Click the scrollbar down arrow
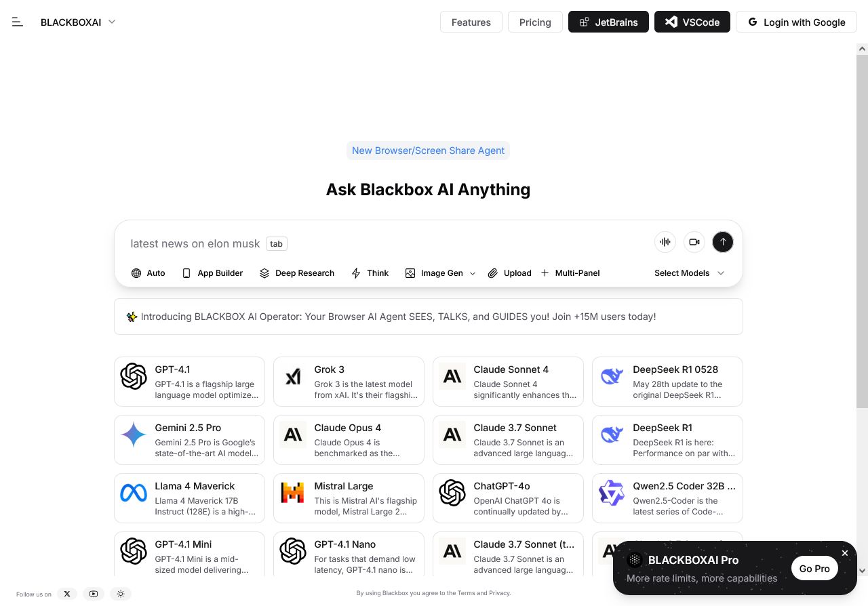This screenshot has width=868, height=606. tap(863, 570)
